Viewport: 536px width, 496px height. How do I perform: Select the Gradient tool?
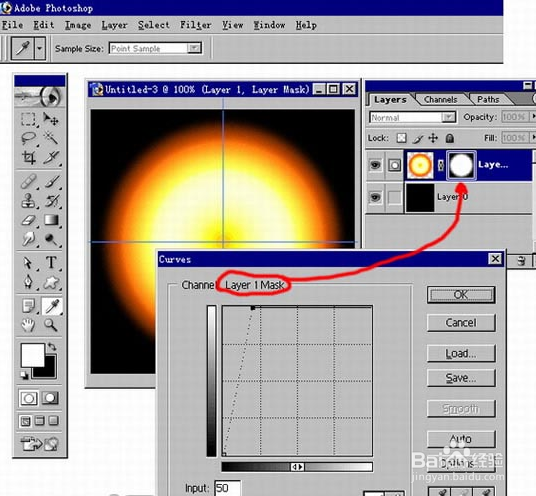(51, 220)
